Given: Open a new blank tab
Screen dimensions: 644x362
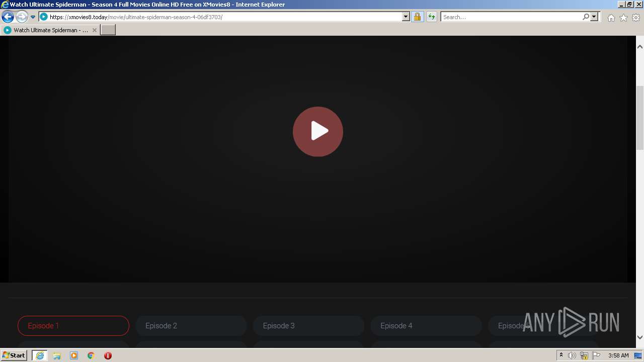Looking at the screenshot, I should pos(108,30).
